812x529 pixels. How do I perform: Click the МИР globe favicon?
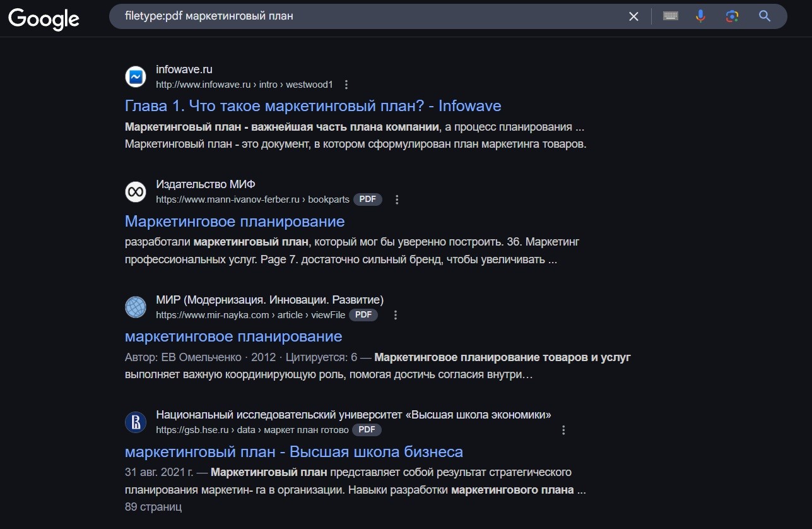136,307
